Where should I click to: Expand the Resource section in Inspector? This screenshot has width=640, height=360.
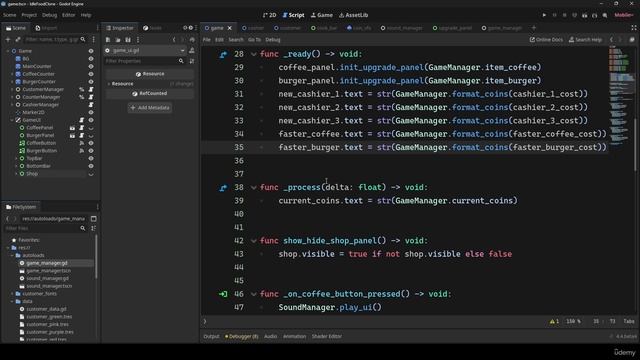click(122, 84)
